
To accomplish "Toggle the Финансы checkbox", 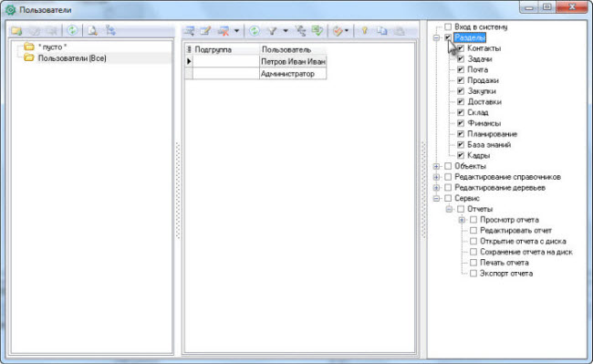I will pos(461,123).
